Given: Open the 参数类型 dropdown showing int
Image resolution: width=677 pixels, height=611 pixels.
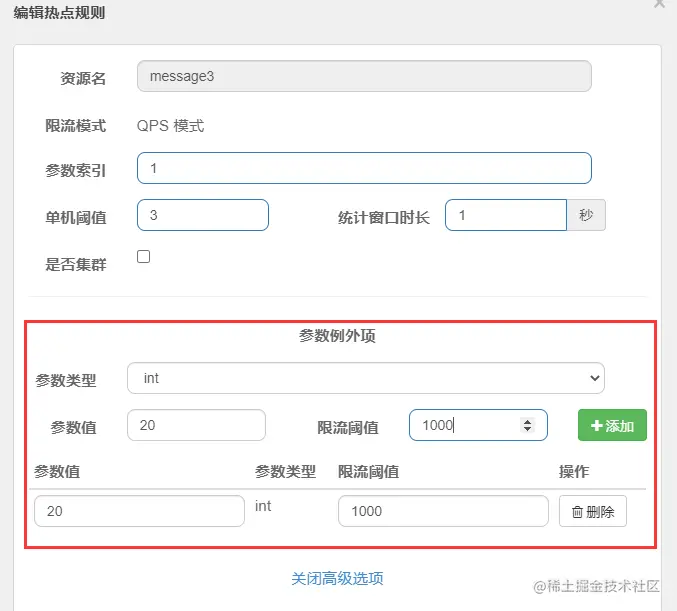Looking at the screenshot, I should click(x=366, y=378).
